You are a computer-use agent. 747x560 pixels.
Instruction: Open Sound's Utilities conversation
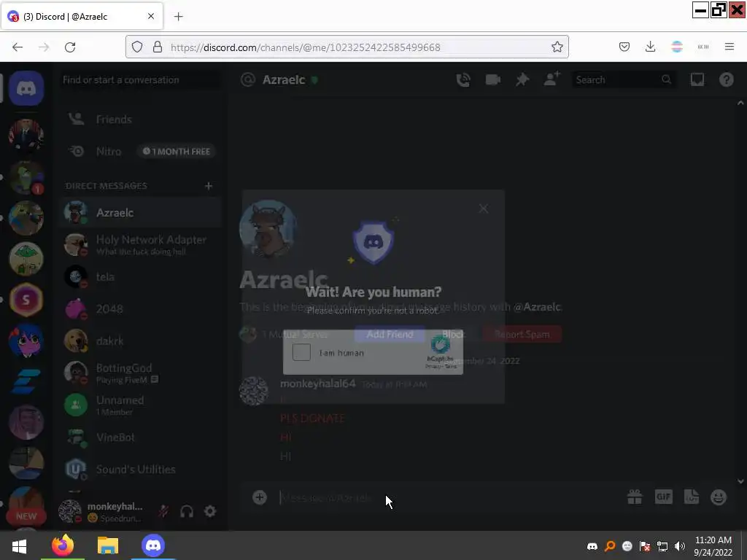tap(142, 470)
